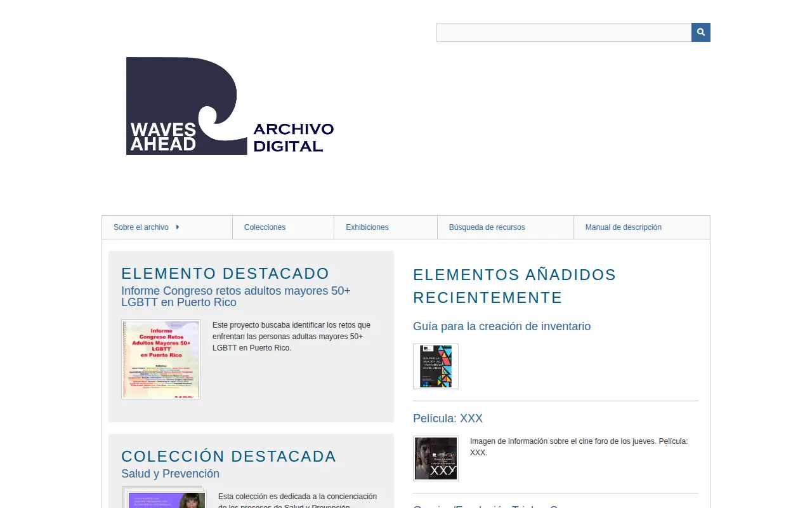View the XXY film poster thumbnail

pyautogui.click(x=436, y=458)
